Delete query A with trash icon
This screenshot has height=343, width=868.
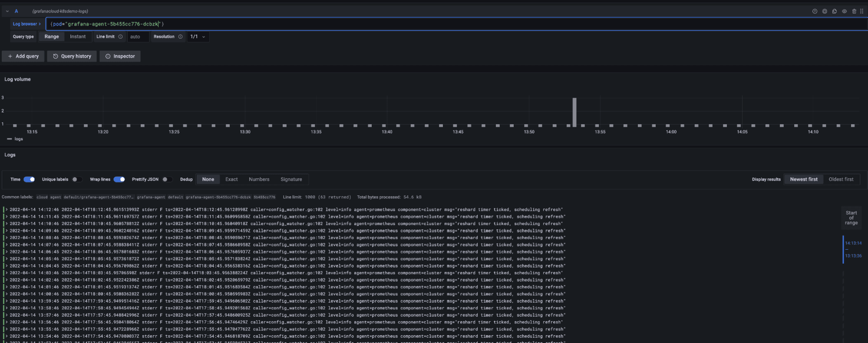click(854, 11)
